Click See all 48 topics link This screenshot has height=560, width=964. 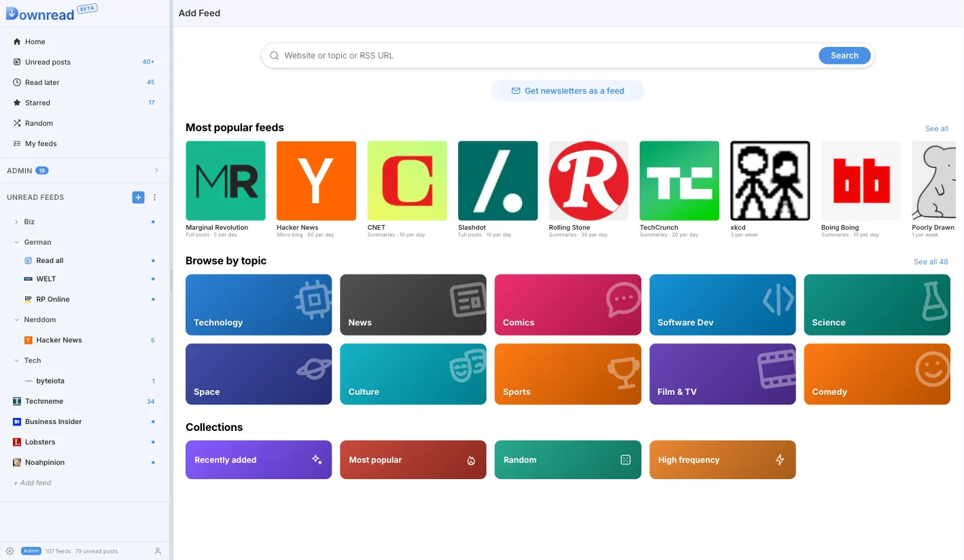coord(931,262)
